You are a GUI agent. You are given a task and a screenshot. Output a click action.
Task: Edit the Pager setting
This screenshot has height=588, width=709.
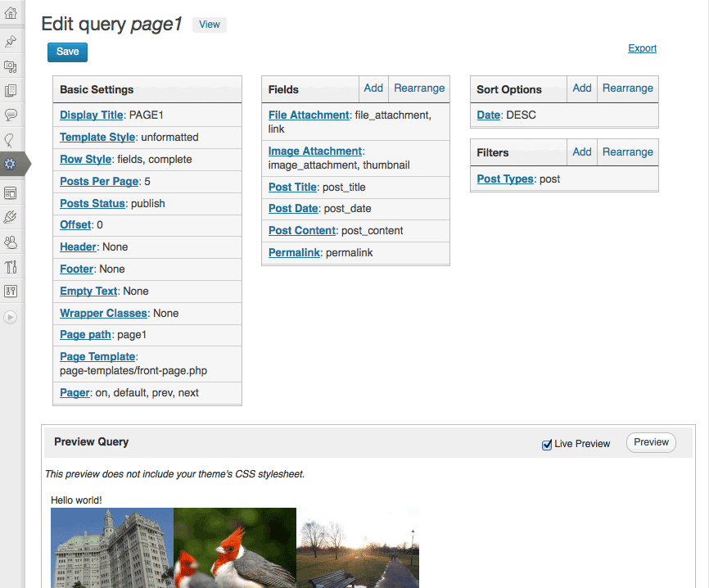pyautogui.click(x=75, y=392)
